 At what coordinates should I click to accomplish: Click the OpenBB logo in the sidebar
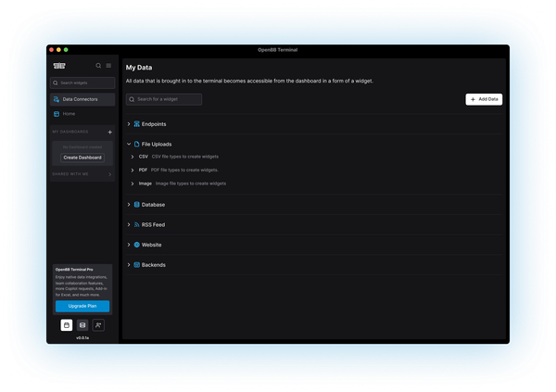(x=58, y=66)
